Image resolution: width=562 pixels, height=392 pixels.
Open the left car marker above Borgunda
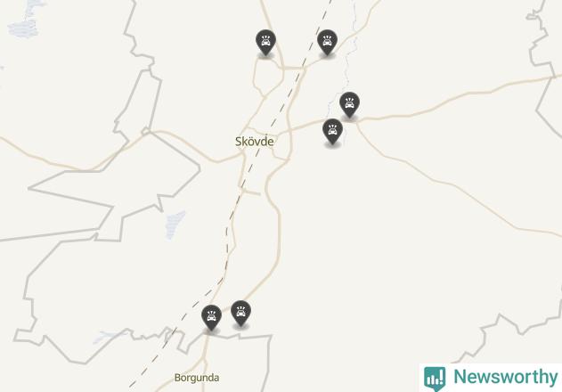click(x=211, y=318)
